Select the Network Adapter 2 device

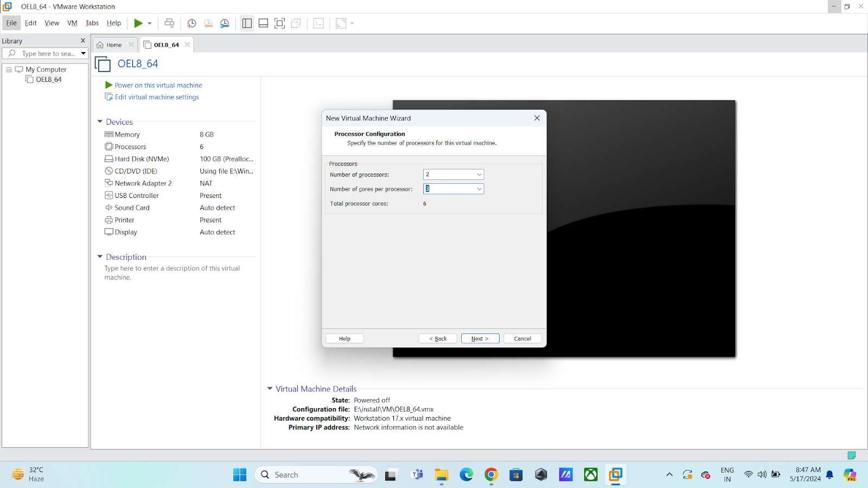[179, 183]
